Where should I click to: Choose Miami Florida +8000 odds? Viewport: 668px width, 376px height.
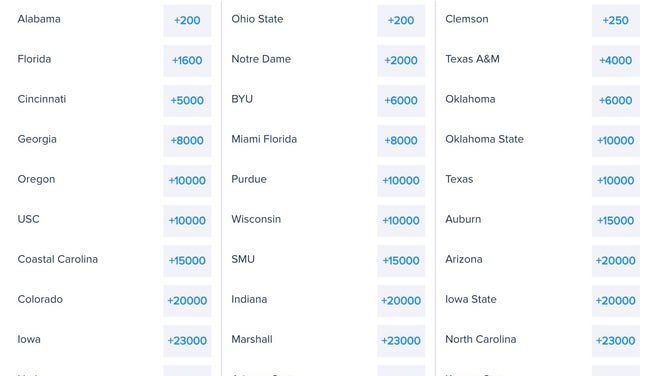click(401, 141)
